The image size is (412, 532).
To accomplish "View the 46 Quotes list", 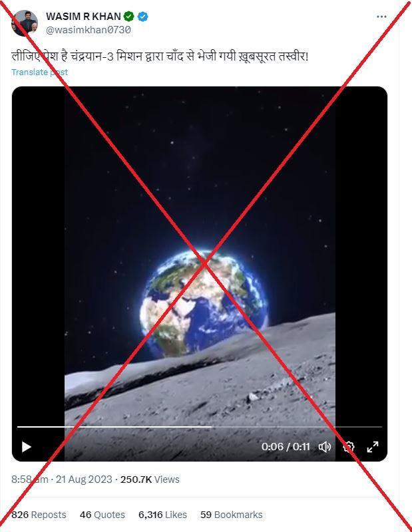I will coord(103,515).
